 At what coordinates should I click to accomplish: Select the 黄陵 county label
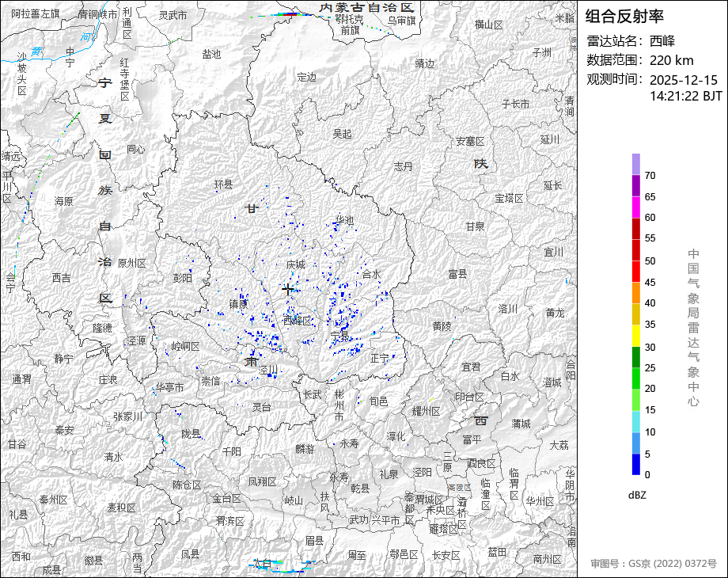tap(442, 325)
